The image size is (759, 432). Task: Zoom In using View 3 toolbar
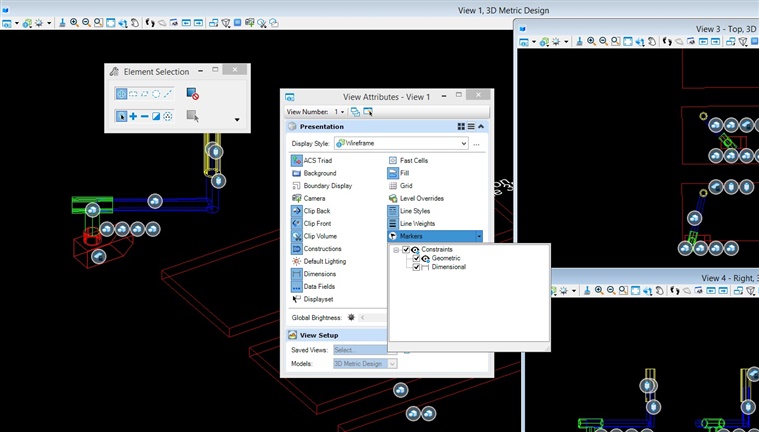click(x=591, y=42)
